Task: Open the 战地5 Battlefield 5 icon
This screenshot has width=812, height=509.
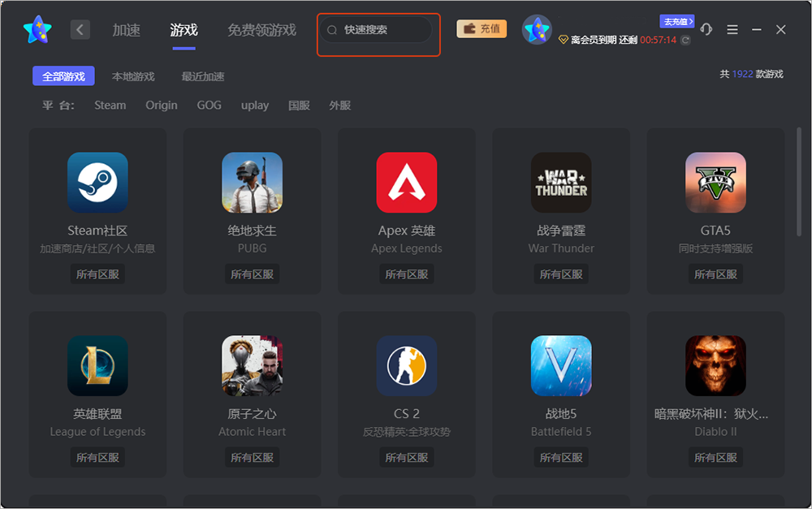Action: 561,365
